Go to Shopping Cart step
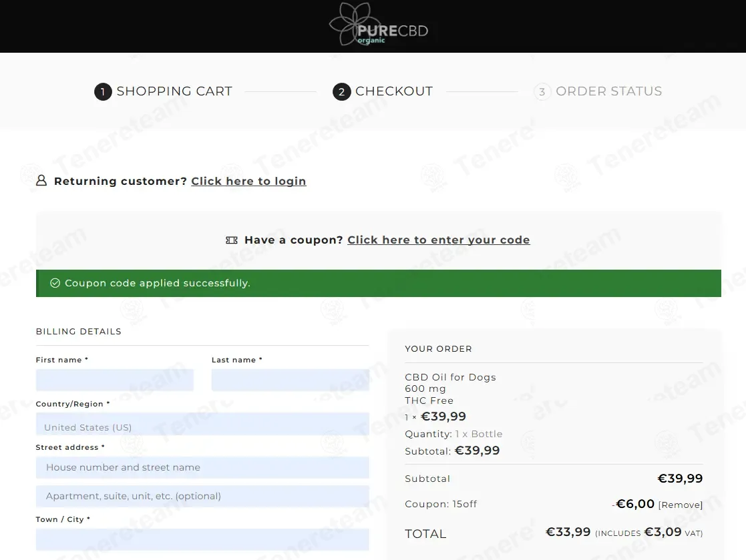The height and width of the screenshot is (560, 746). click(174, 91)
